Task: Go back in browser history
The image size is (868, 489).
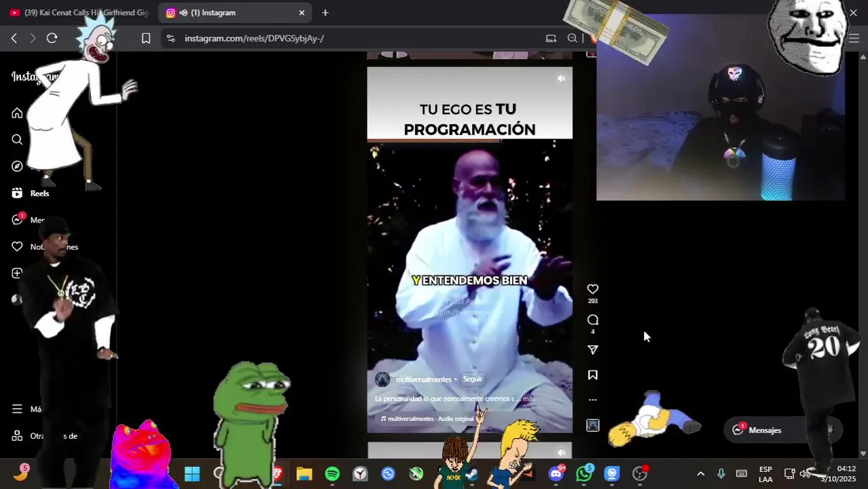Action: pos(14,38)
